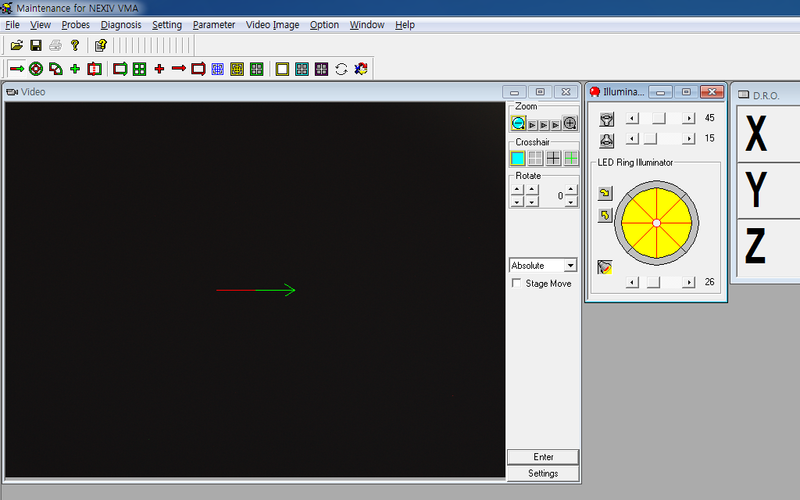Increase the rotate value with up arrow

[570, 189]
